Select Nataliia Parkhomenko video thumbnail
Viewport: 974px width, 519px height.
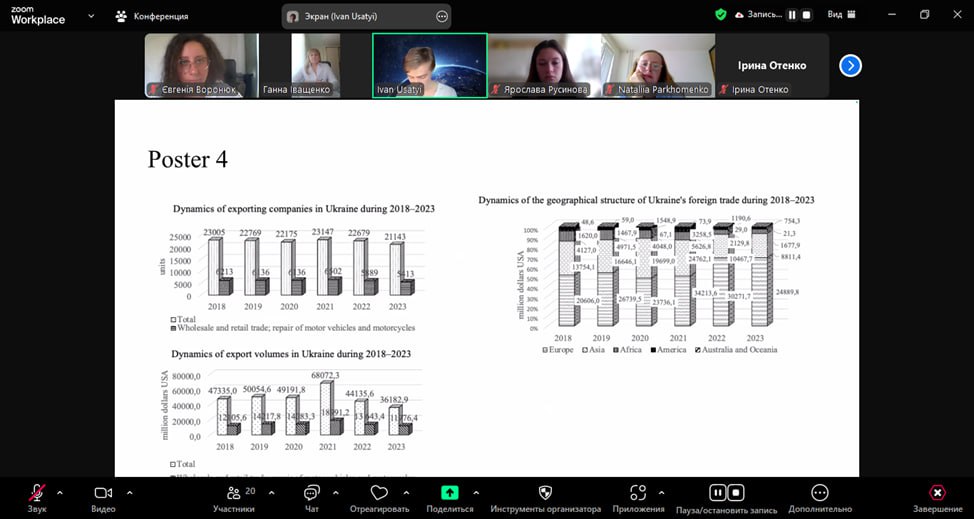click(658, 65)
